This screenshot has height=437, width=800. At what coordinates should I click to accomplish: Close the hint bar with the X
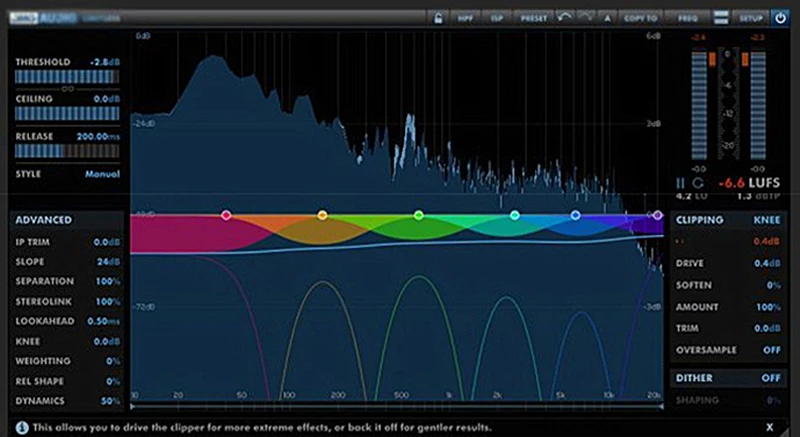coord(769,427)
